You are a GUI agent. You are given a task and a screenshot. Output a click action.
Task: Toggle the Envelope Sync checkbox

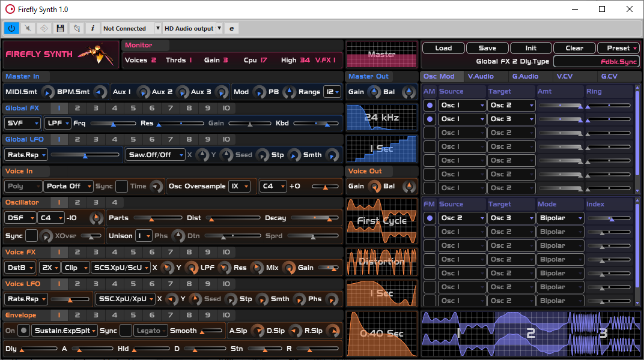(x=126, y=331)
